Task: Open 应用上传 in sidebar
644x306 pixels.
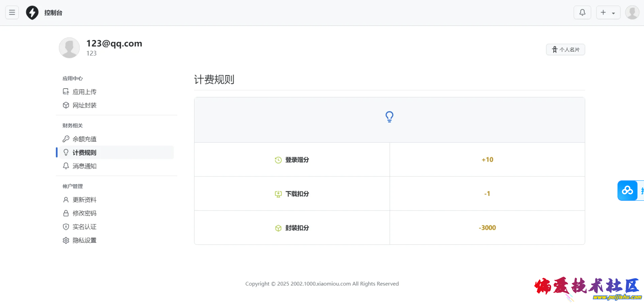Action: (x=84, y=92)
